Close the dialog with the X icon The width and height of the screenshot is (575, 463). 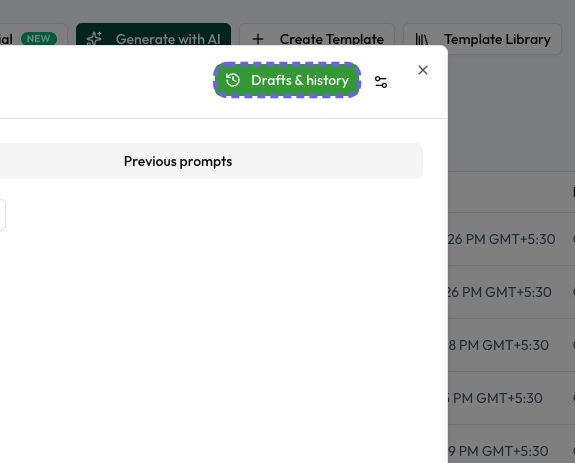click(423, 70)
